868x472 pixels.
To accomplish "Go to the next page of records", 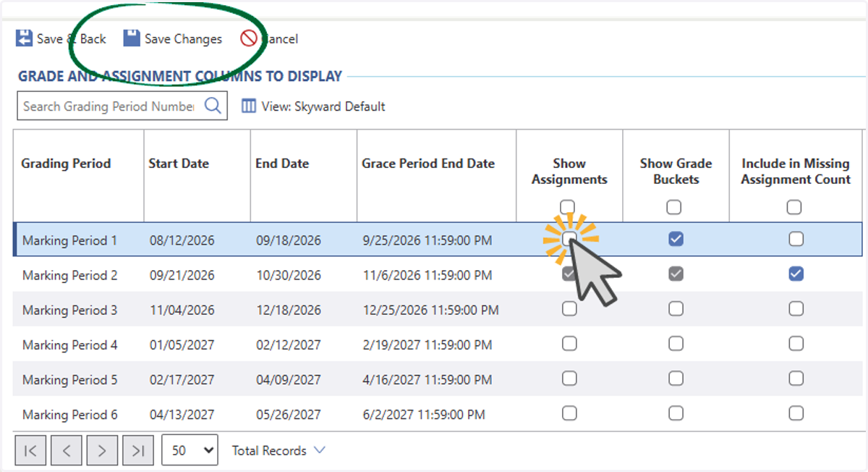I will (x=102, y=450).
